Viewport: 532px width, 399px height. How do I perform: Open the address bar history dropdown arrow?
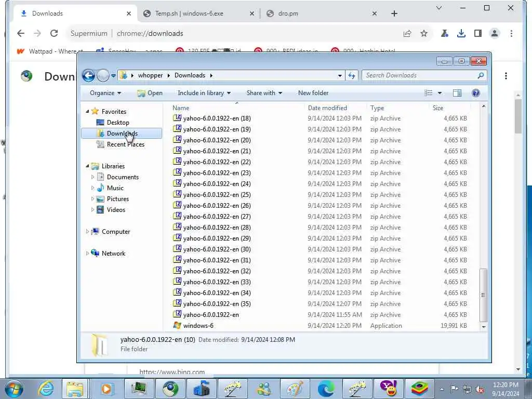pyautogui.click(x=340, y=76)
